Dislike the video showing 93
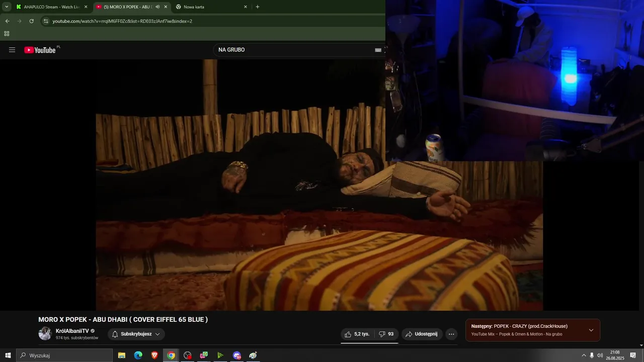644x362 pixels. tap(386, 334)
